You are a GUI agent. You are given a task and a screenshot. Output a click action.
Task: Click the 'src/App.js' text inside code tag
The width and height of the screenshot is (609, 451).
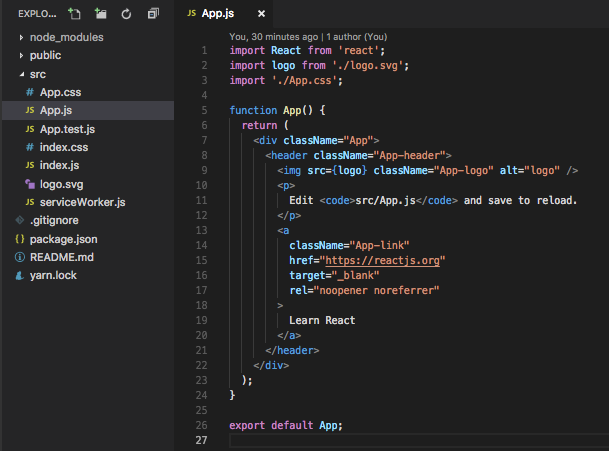[x=385, y=200]
